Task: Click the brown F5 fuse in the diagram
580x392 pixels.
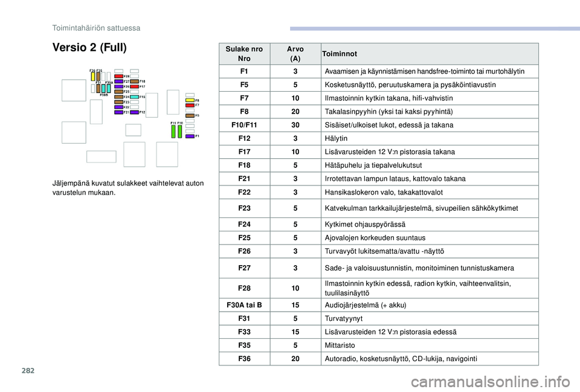Action: point(190,116)
